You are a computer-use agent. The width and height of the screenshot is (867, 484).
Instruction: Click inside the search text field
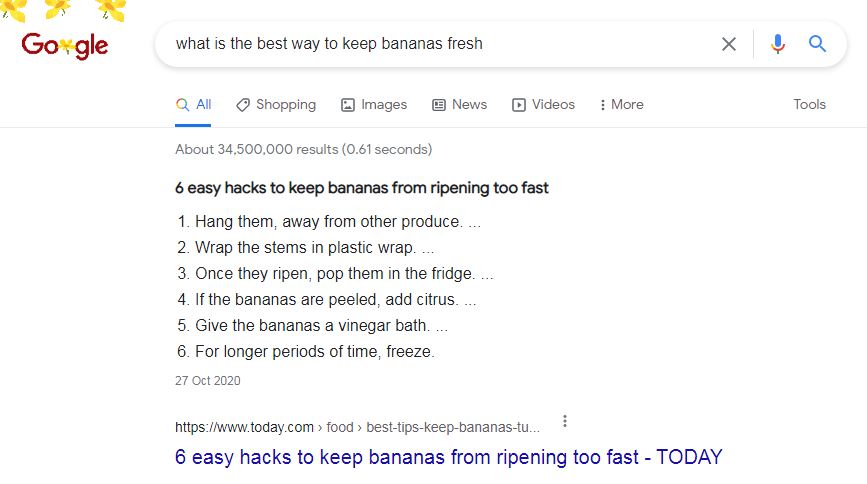pyautogui.click(x=437, y=44)
